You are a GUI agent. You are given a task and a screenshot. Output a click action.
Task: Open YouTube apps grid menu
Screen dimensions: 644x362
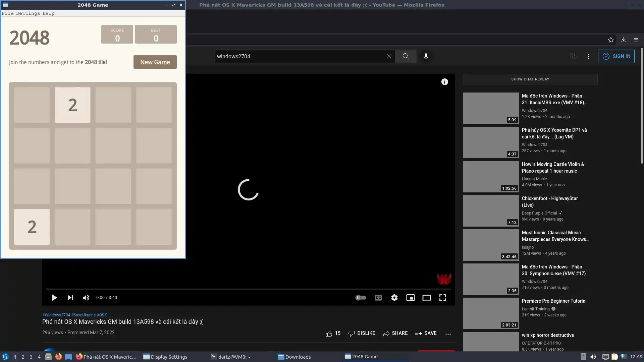coord(572,56)
